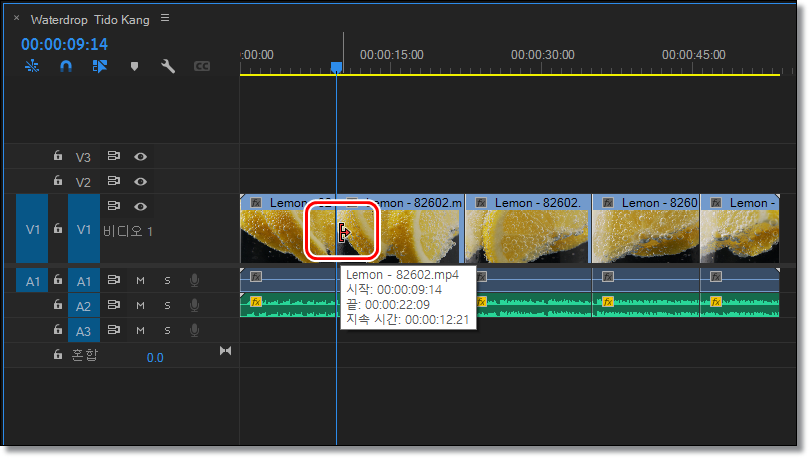Hide track V2 output with eye icon
The width and height of the screenshot is (809, 468).
pos(140,182)
